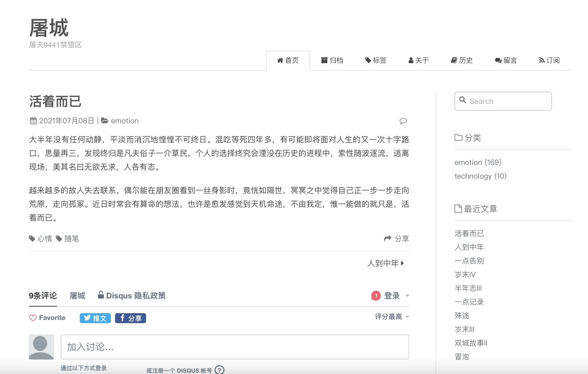The height and width of the screenshot is (374, 588).
Task: Click the 订阅 RSS feed icon
Action: 542,60
